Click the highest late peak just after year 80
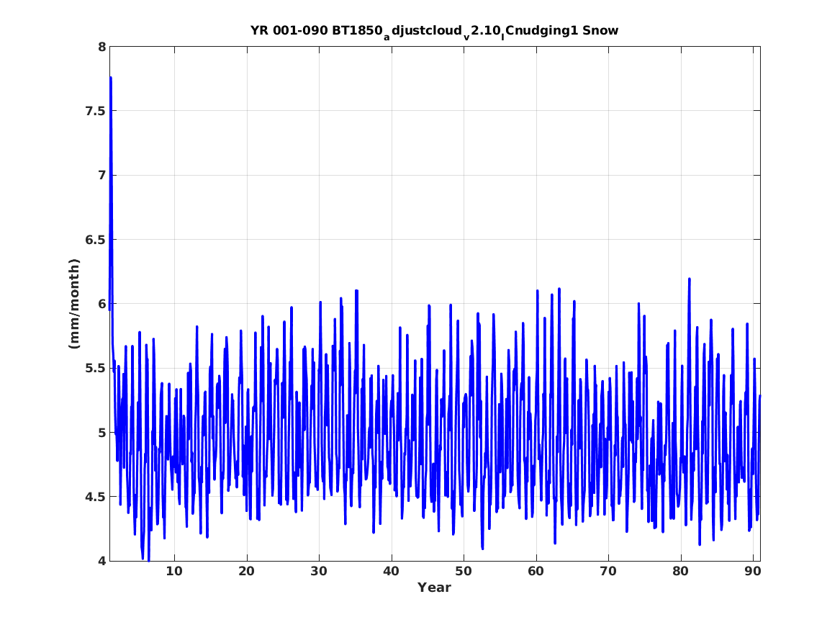840x630 pixels. pos(690,279)
